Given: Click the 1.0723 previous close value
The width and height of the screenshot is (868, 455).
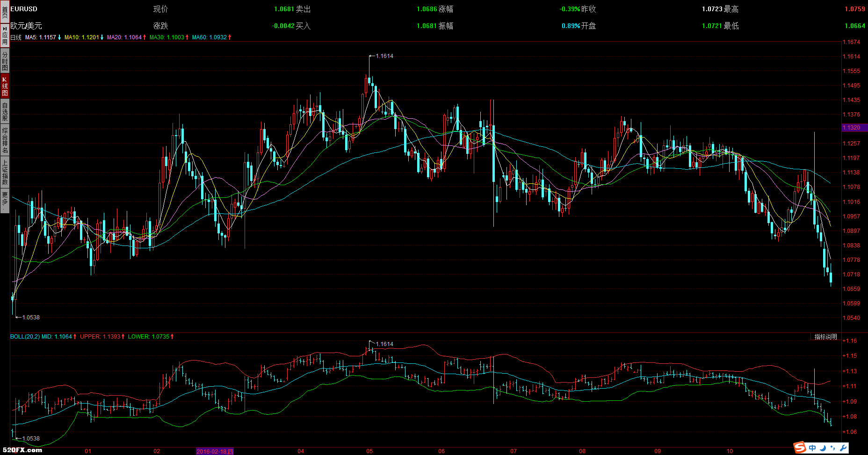Looking at the screenshot, I should pos(712,9).
